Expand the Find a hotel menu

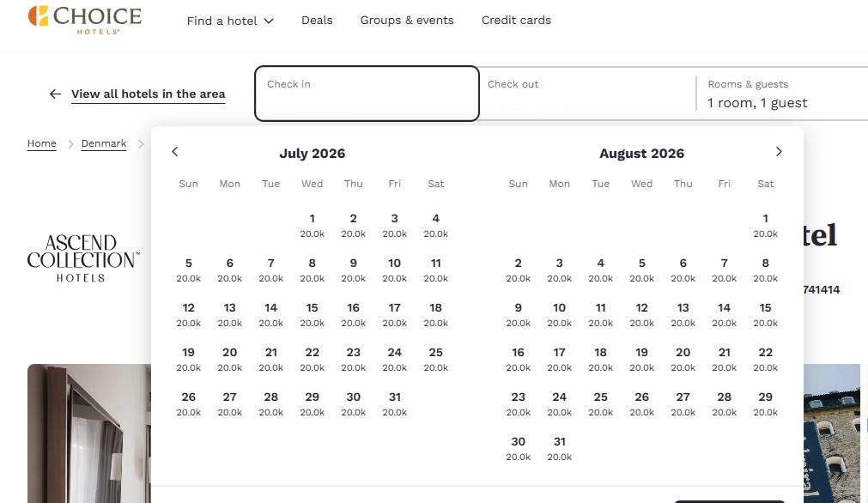point(230,21)
